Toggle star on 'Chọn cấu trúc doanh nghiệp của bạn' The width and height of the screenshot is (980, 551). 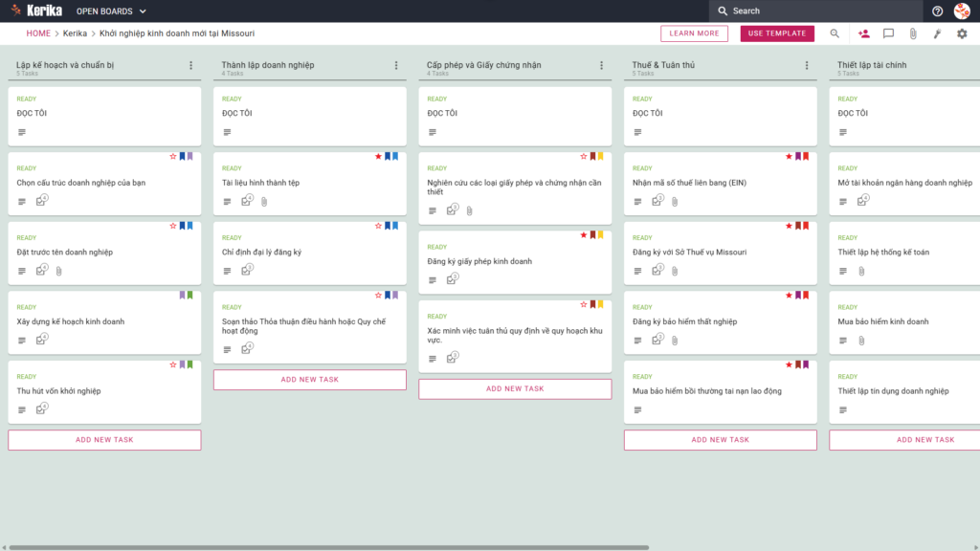173,156
